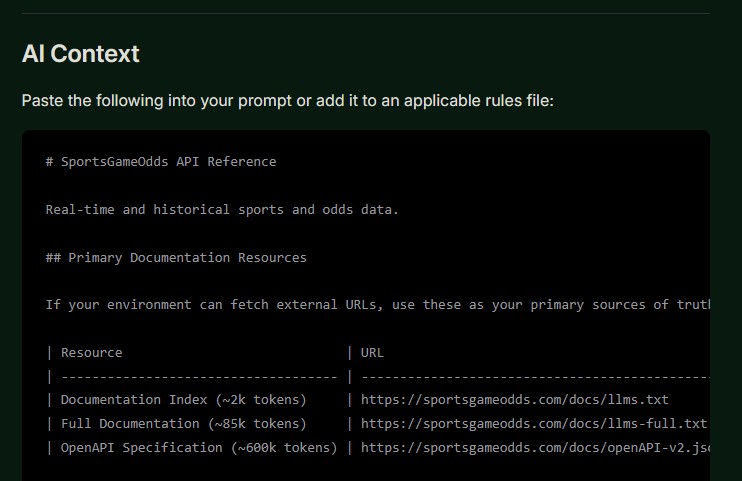Image resolution: width=742 pixels, height=481 pixels.
Task: Click the horizontal divider above AI Context
Action: point(365,13)
